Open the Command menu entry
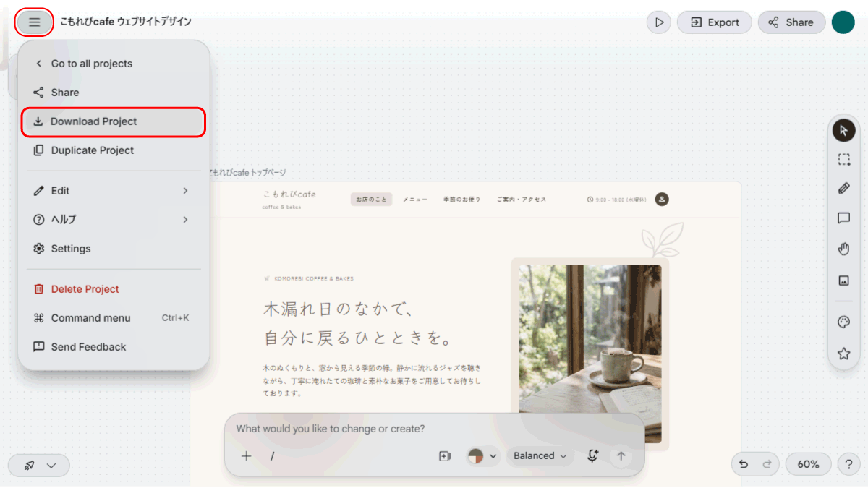Image resolution: width=868 pixels, height=488 pixels. tap(114, 318)
